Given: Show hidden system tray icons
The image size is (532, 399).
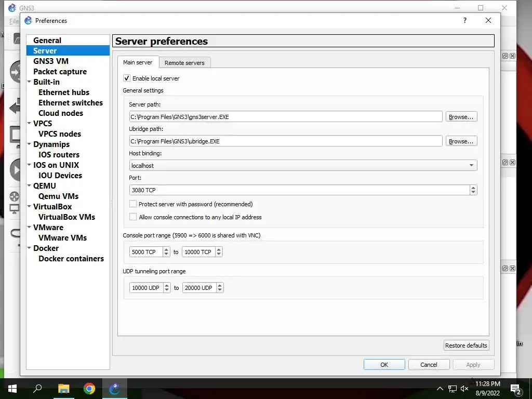Looking at the screenshot, I should 440,389.
